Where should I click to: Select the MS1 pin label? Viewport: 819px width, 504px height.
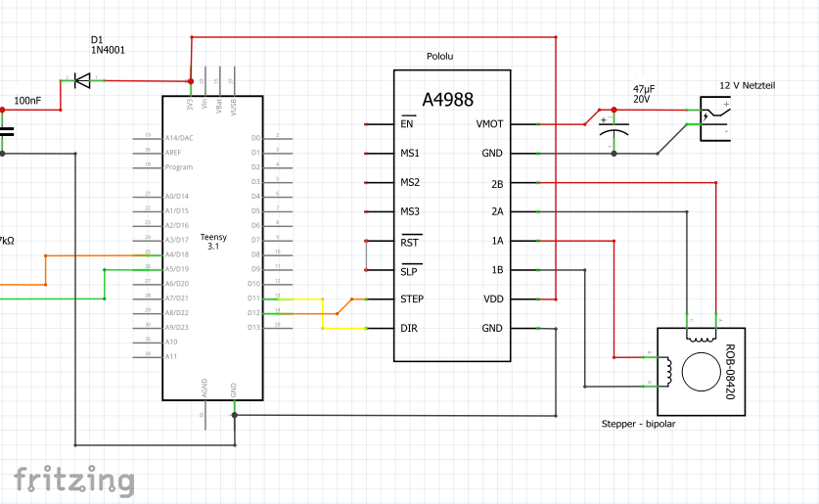[409, 153]
